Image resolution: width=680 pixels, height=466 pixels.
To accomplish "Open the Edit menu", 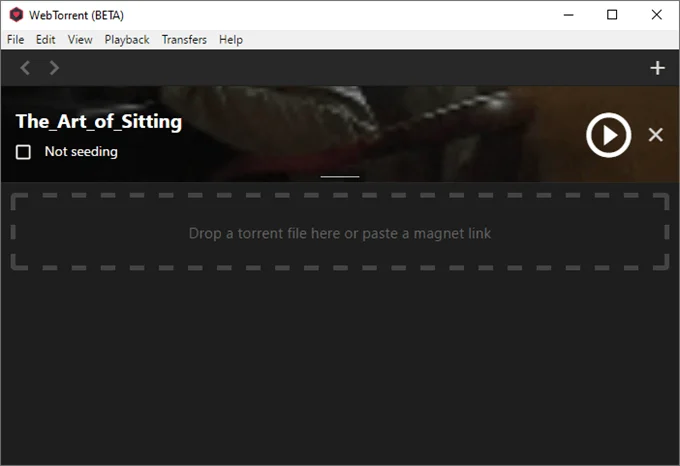I will pyautogui.click(x=46, y=40).
